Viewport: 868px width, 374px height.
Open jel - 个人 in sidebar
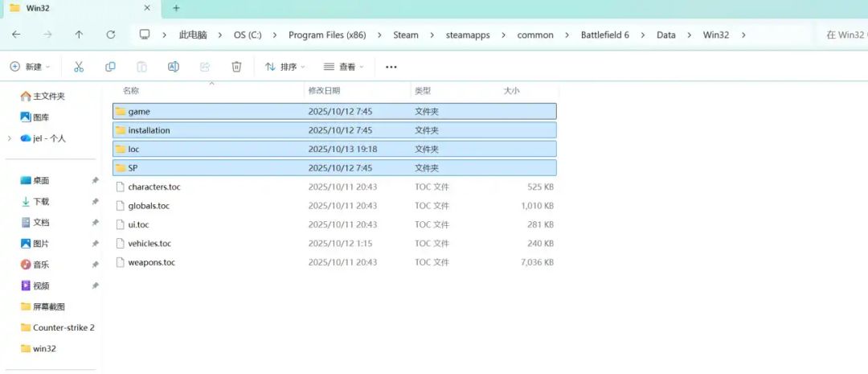point(43,138)
